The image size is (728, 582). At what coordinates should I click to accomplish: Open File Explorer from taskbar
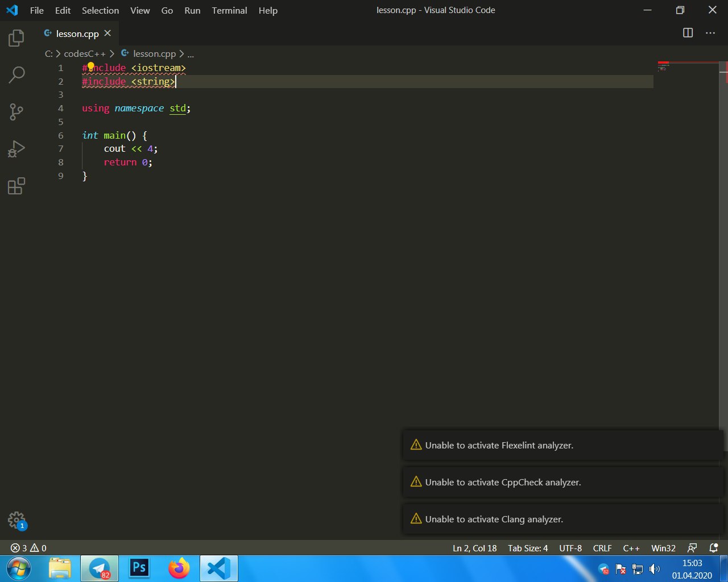60,568
